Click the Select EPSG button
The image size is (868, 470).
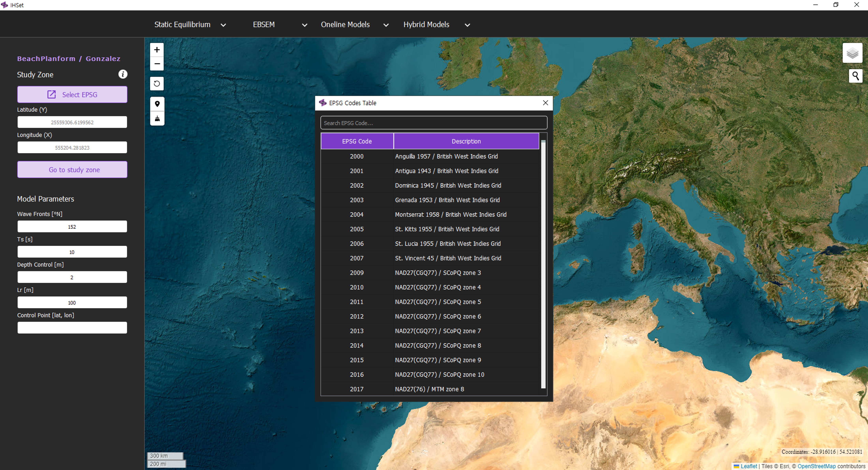(x=72, y=95)
